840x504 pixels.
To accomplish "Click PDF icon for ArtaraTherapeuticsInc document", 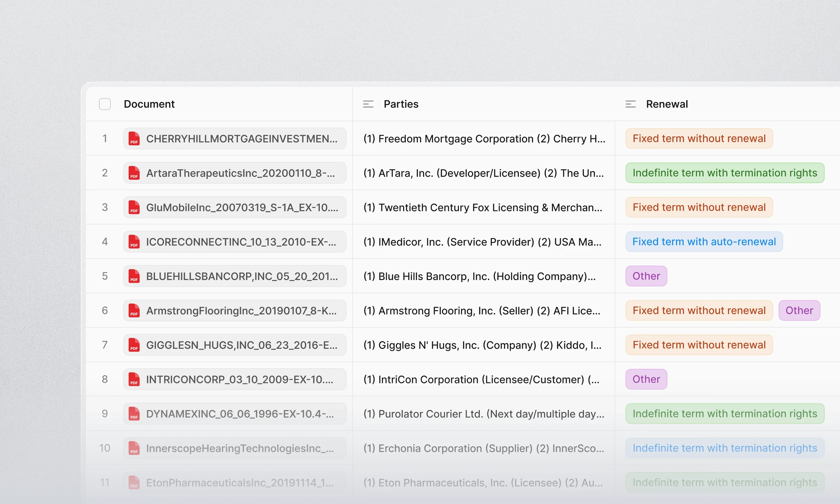I will pyautogui.click(x=134, y=173).
